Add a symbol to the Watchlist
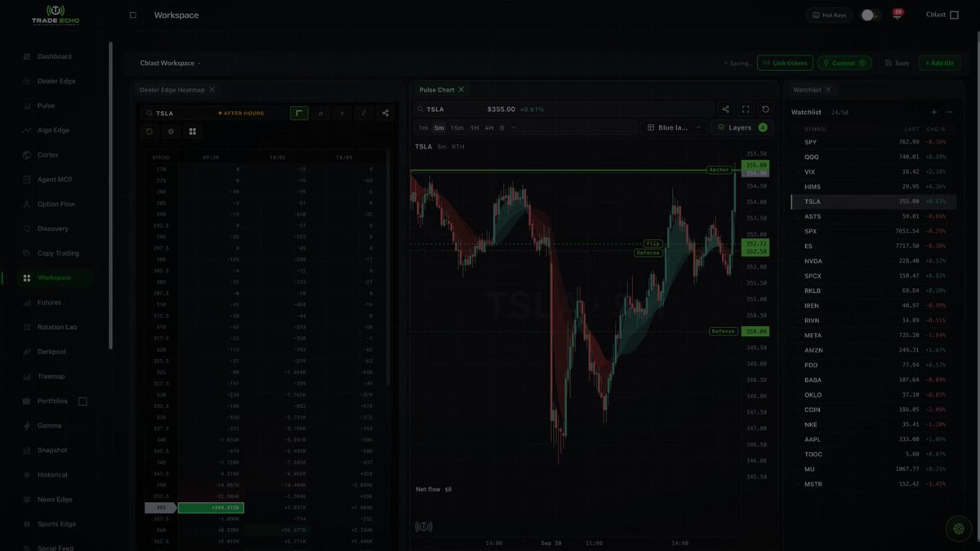The width and height of the screenshot is (980, 551). point(934,113)
